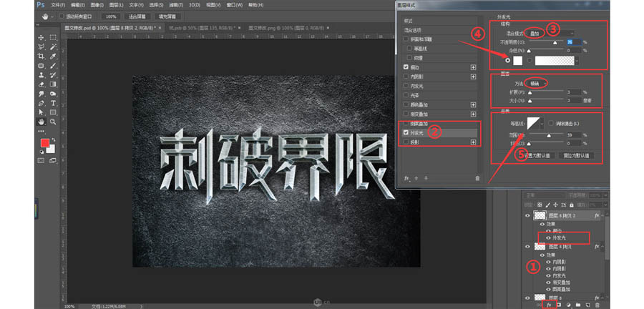The width and height of the screenshot is (644, 309).
Task: Click fx menu icon in Layer Style dialog
Action: tap(406, 178)
